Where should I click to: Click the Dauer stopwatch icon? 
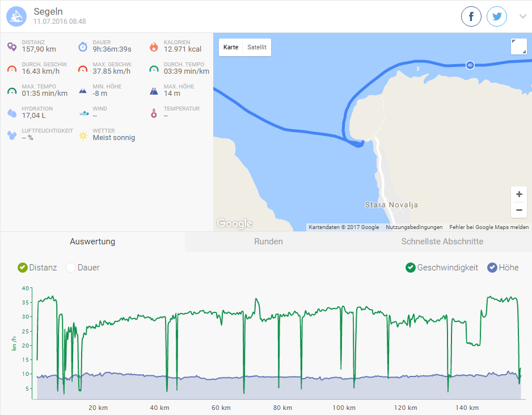click(x=83, y=46)
